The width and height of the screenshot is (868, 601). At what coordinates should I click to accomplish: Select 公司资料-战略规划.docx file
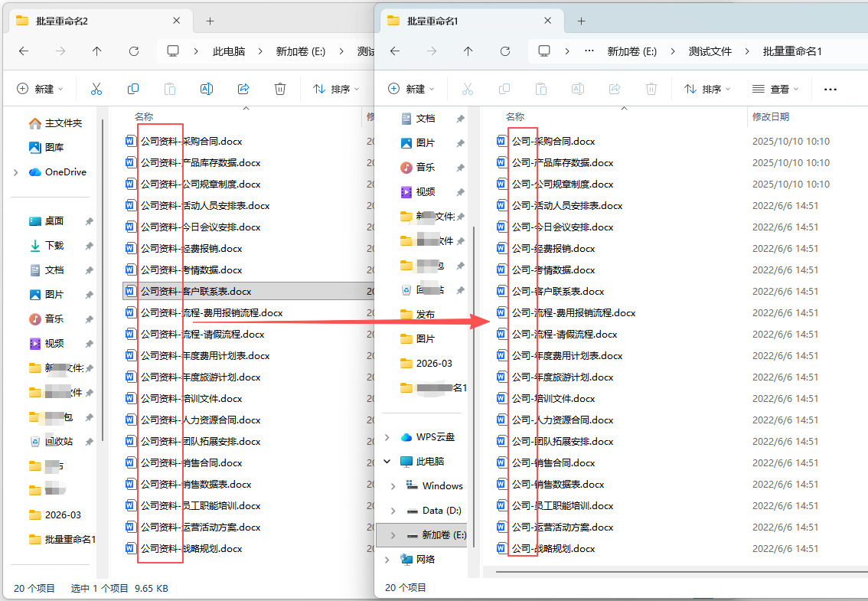[x=191, y=549]
